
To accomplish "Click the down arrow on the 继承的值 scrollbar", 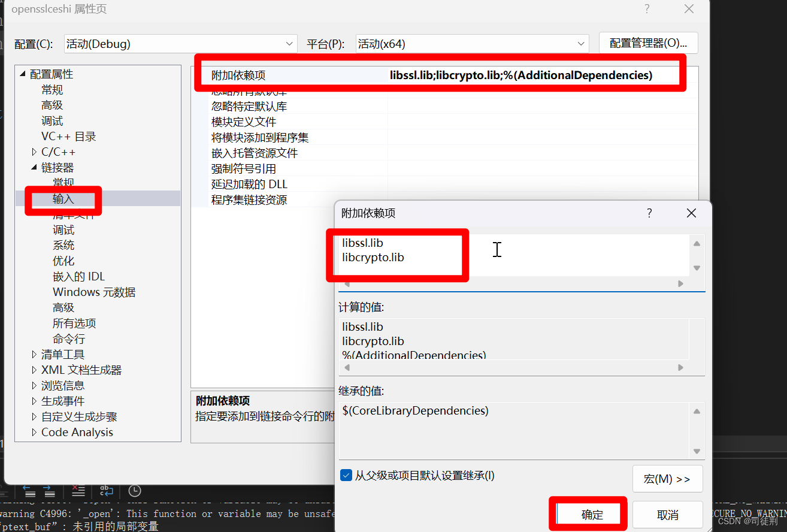I will [x=697, y=451].
